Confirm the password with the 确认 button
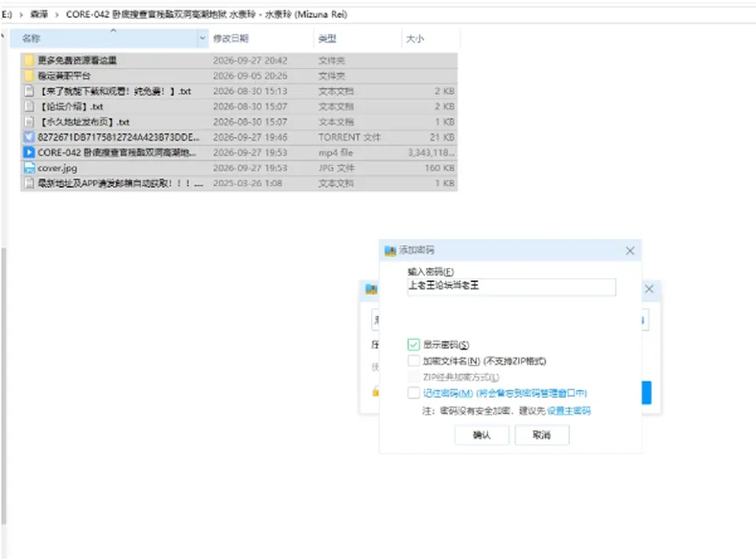The image size is (756, 560). tap(482, 435)
